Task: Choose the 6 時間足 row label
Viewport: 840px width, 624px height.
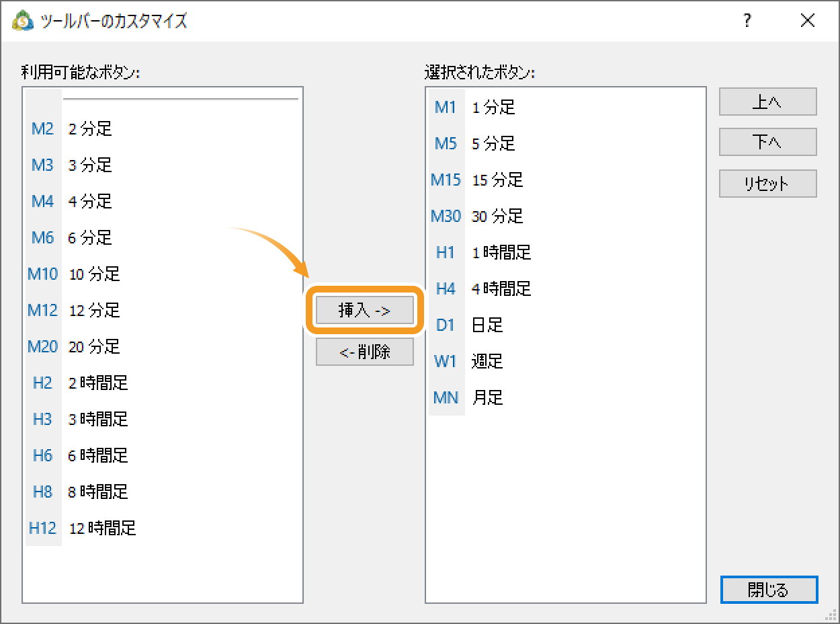Action: click(98, 456)
